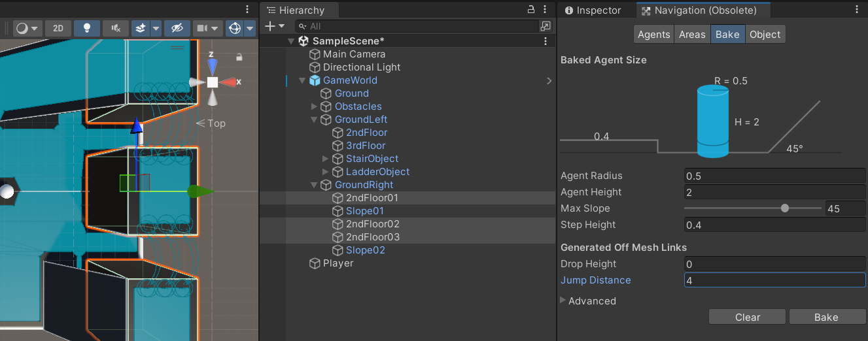Click the red X axis cone on orientation gizmo
Screen dimensions: 868x341
tap(228, 82)
